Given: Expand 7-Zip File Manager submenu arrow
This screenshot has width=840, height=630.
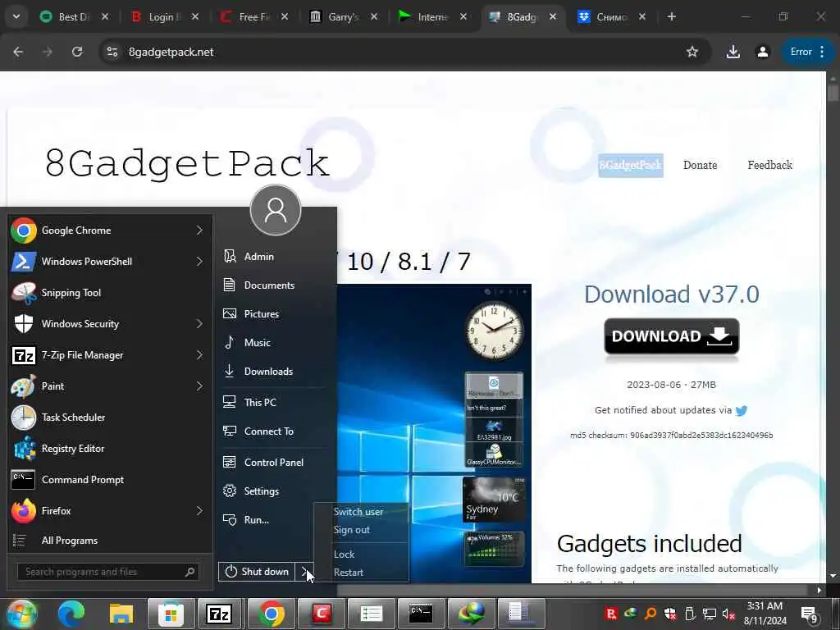Looking at the screenshot, I should click(x=200, y=354).
